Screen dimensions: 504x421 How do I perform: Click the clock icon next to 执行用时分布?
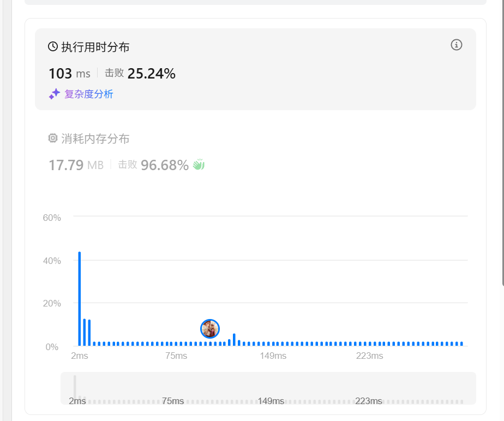[53, 46]
